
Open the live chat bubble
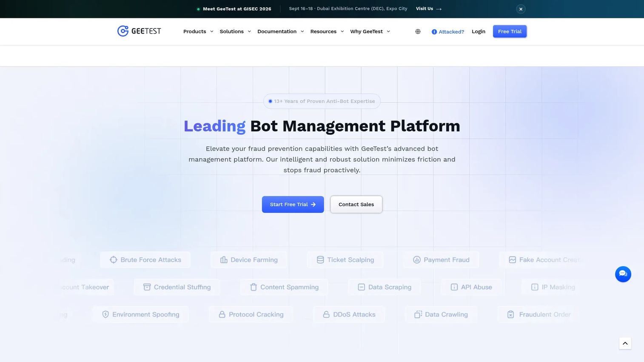pos(623,274)
